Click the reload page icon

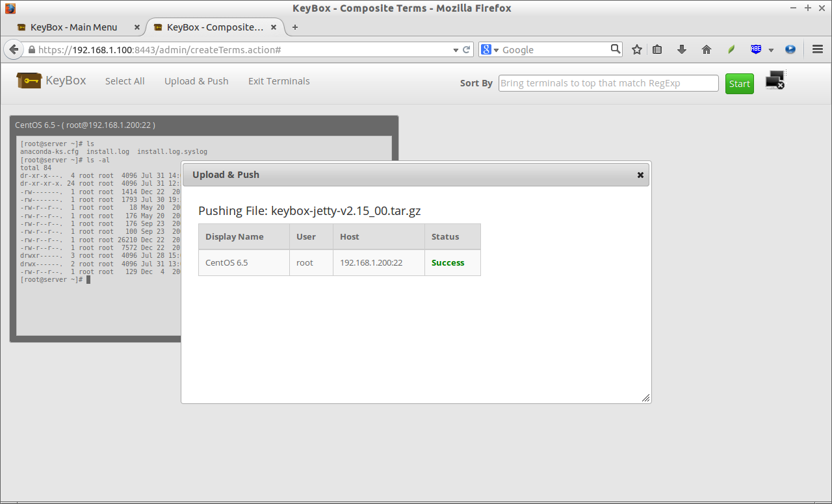click(467, 49)
